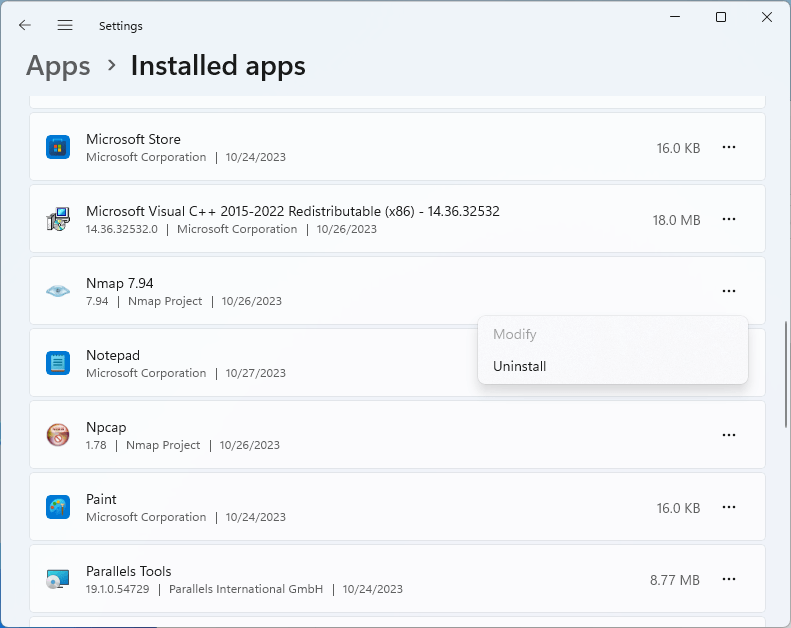Open three-dot menu for Npcap
This screenshot has height=628, width=791.
tap(729, 435)
